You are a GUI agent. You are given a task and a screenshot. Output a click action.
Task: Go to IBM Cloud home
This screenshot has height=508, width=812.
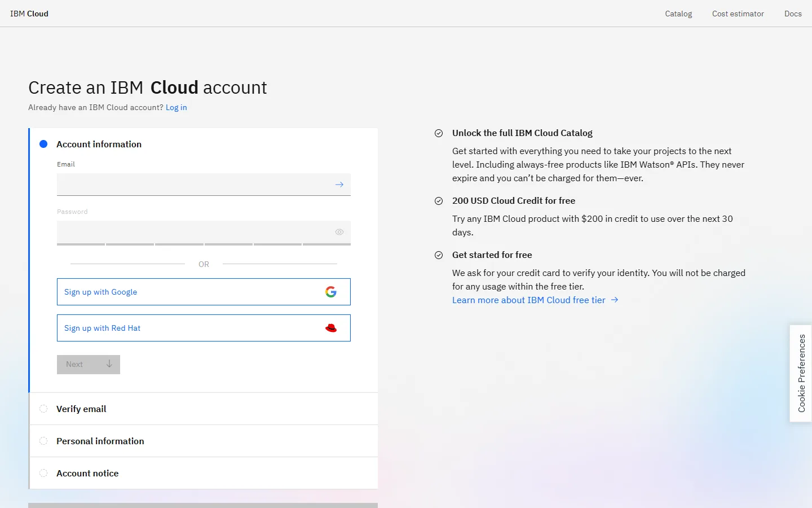pyautogui.click(x=29, y=14)
